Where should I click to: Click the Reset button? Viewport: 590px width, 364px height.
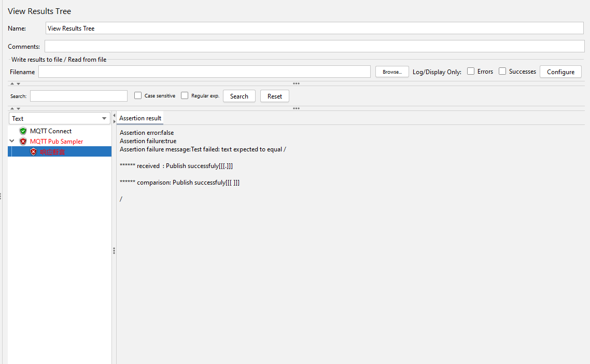(x=275, y=96)
